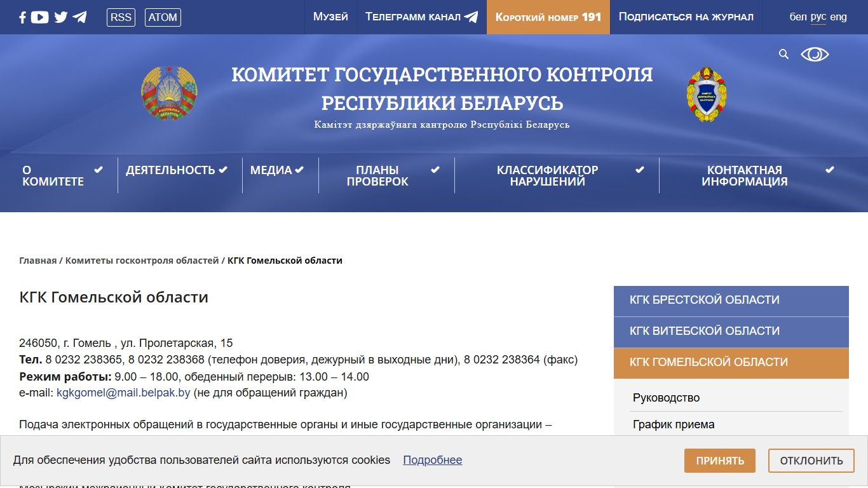The width and height of the screenshot is (868, 488).
Task: Open График приема sidebar sublink
Action: coord(674,424)
